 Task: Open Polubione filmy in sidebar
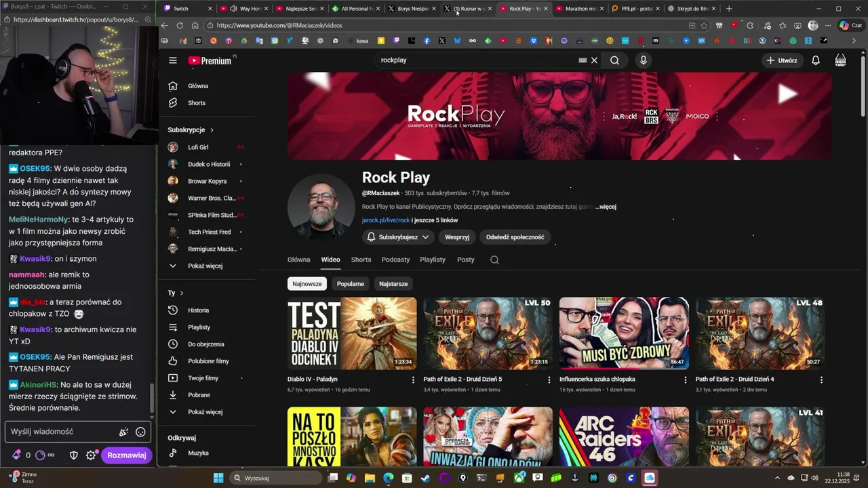point(208,361)
